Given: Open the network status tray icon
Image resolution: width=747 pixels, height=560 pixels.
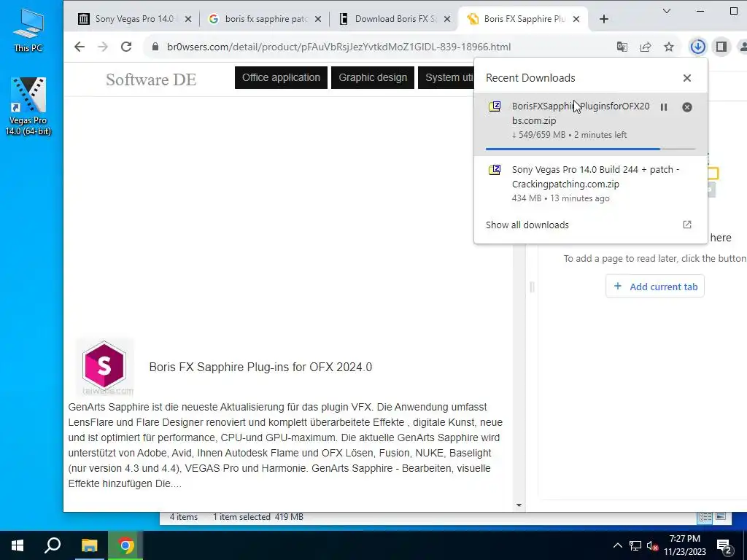Looking at the screenshot, I should click(635, 545).
